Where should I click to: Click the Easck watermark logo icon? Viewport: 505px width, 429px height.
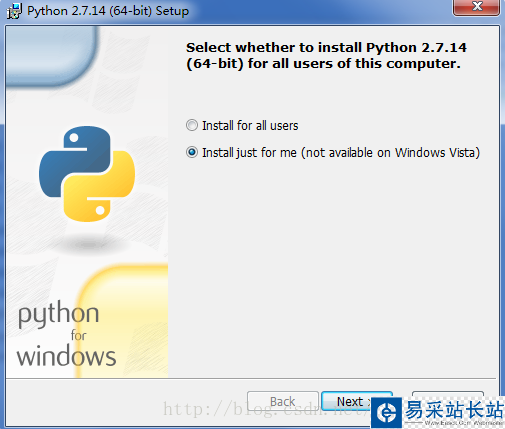(387, 413)
